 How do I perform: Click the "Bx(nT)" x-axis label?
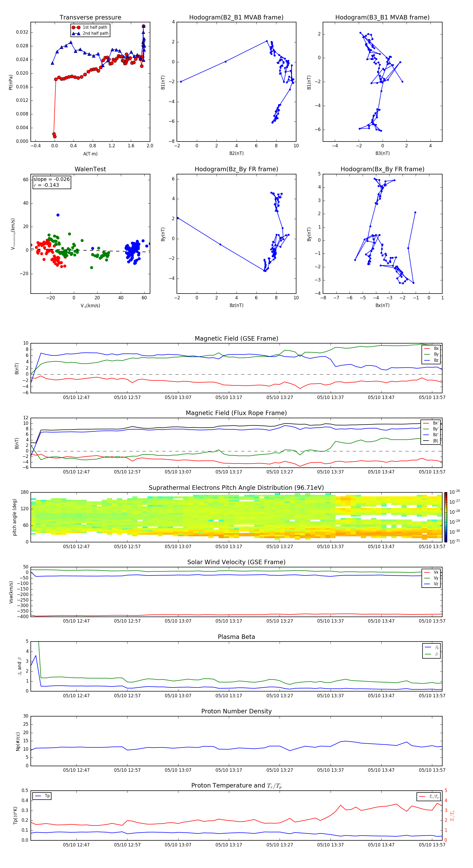tap(382, 306)
